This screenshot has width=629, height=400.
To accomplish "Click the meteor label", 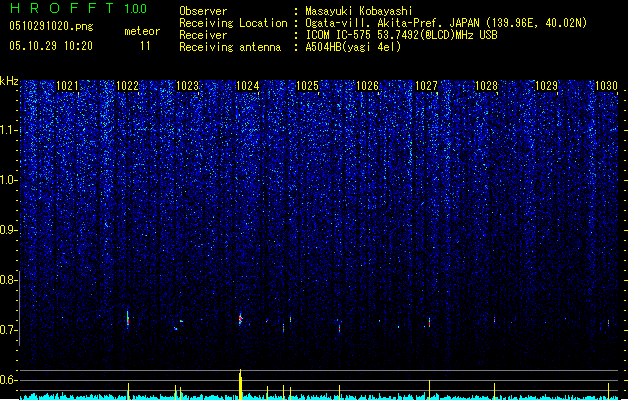I will pos(142,31).
